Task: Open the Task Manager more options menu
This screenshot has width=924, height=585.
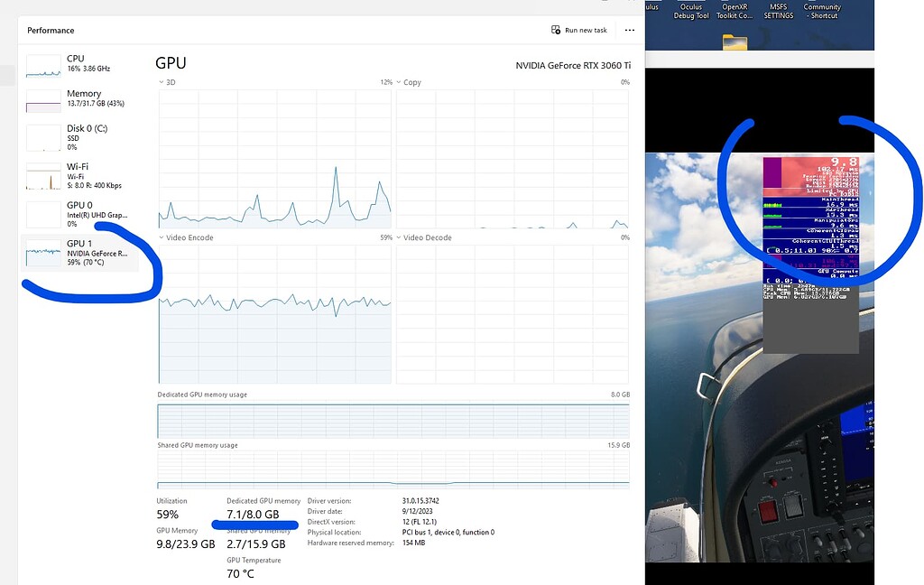Action: click(x=629, y=30)
